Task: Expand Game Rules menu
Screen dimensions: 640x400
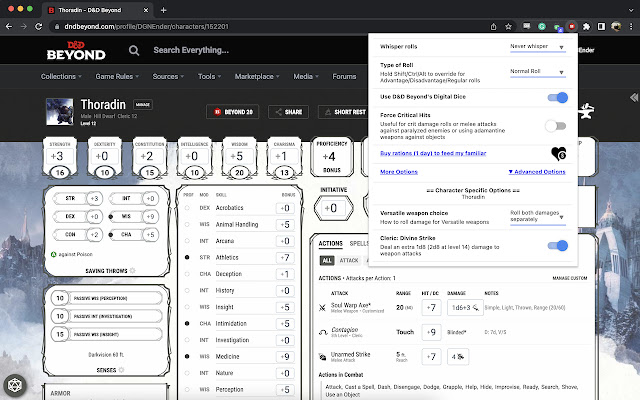Action: click(x=117, y=76)
